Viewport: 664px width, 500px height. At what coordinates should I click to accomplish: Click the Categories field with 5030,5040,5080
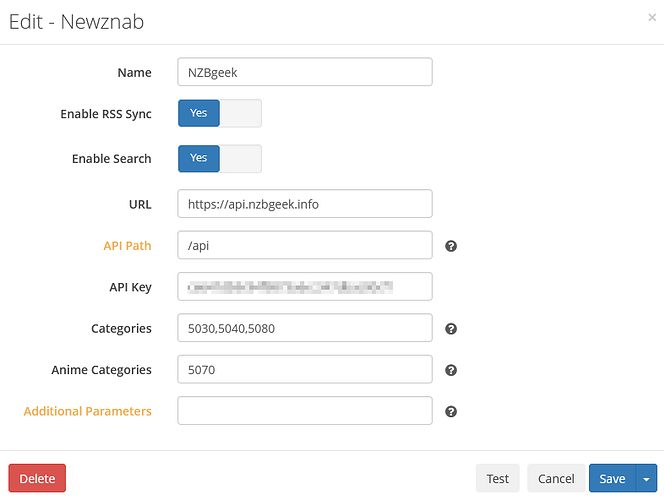pyautogui.click(x=304, y=328)
